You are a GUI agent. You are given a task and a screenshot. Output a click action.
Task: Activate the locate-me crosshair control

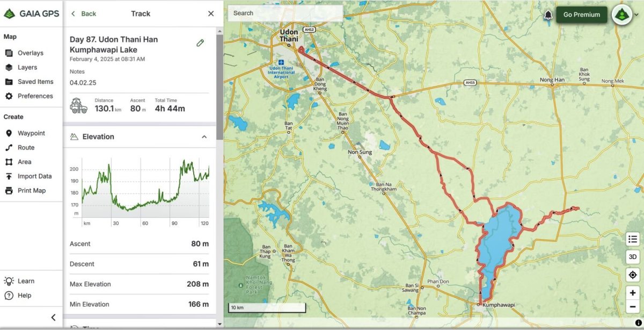pos(632,275)
